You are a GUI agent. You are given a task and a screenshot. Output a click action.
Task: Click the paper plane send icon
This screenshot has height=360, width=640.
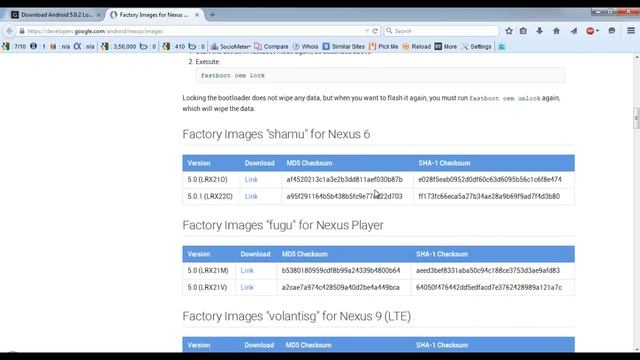[x=573, y=31]
